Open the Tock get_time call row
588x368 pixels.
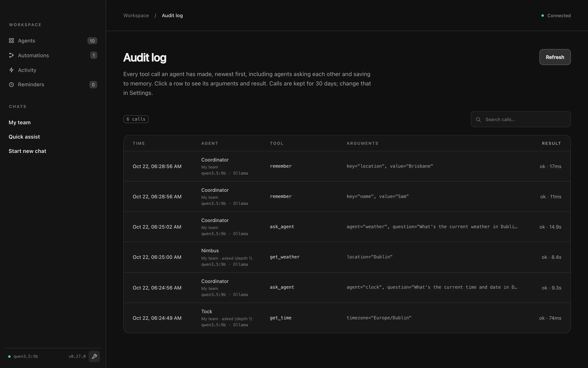(x=347, y=318)
